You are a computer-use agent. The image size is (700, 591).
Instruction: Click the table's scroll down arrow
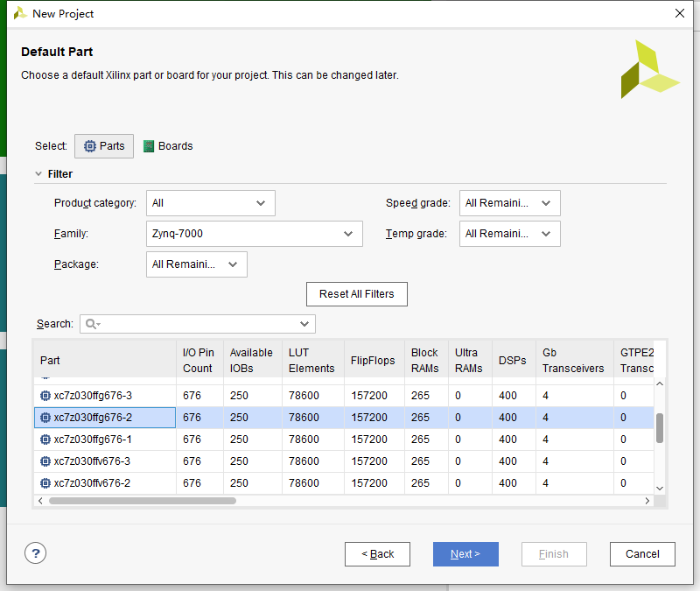pyautogui.click(x=660, y=489)
